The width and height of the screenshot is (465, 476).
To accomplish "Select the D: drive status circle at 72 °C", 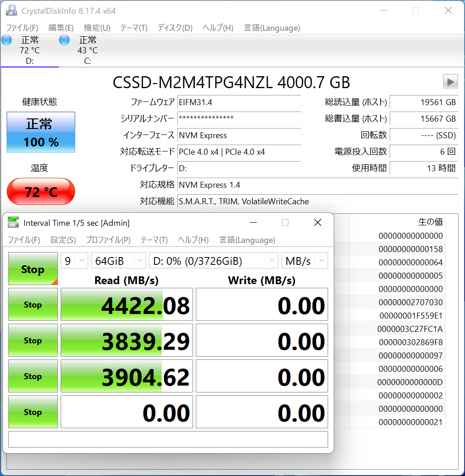I will click(7, 40).
